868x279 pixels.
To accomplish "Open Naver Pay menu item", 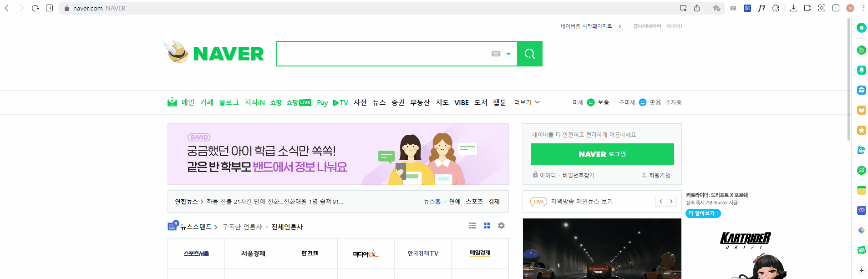I will click(322, 103).
